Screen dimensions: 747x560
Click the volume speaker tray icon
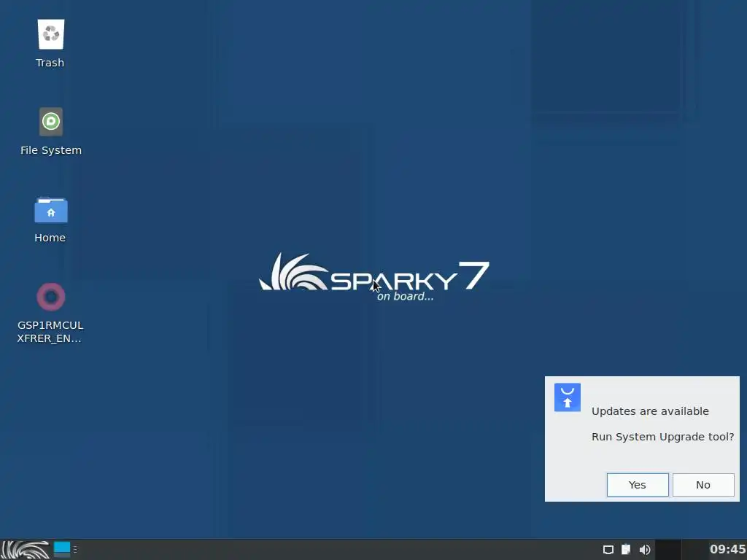(645, 550)
